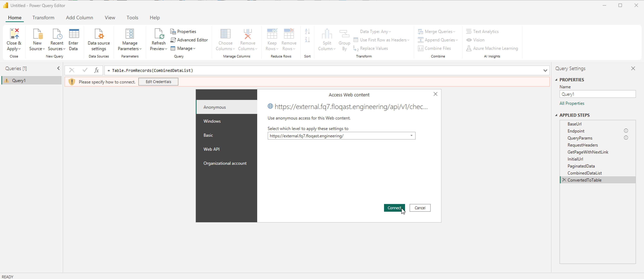
Task: Click Combine Files
Action: (x=434, y=48)
